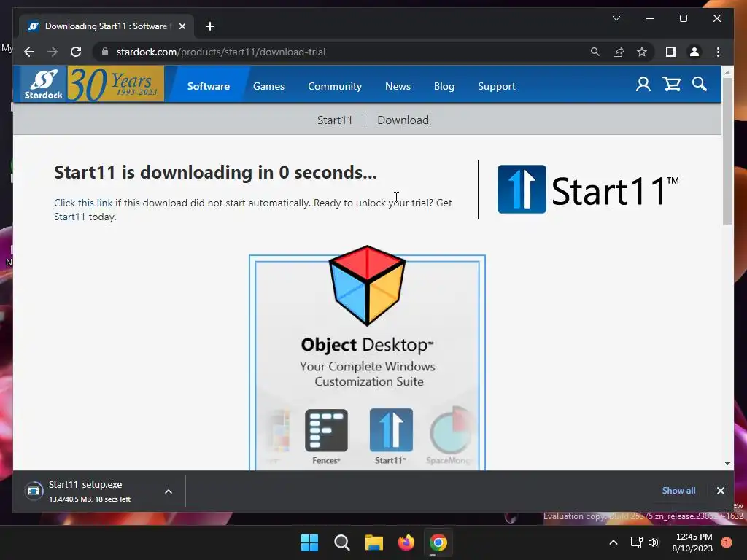Share this page via share icon
747x560 pixels.
(x=619, y=52)
